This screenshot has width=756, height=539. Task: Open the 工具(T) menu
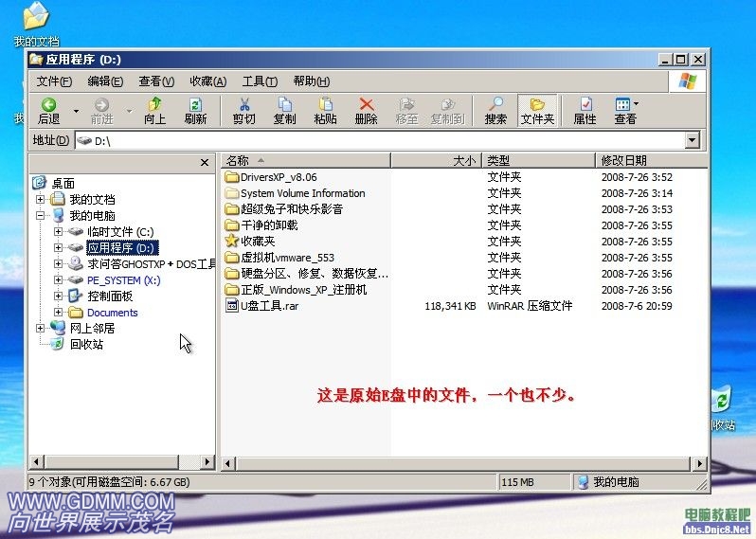coord(260,81)
